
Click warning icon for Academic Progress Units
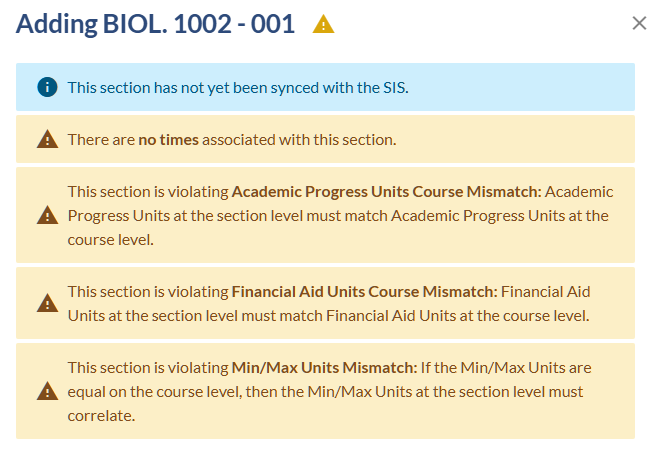coord(47,215)
